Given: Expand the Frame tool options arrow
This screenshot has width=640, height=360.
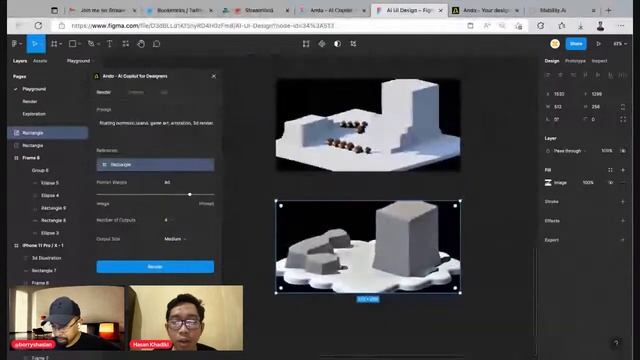Looking at the screenshot, I should pos(60,44).
